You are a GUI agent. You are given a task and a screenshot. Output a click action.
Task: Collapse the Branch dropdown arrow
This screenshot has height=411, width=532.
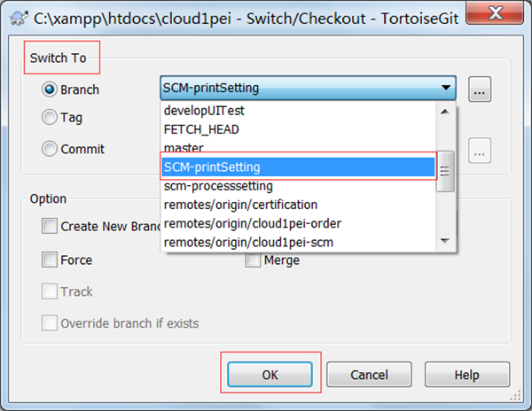click(x=445, y=89)
